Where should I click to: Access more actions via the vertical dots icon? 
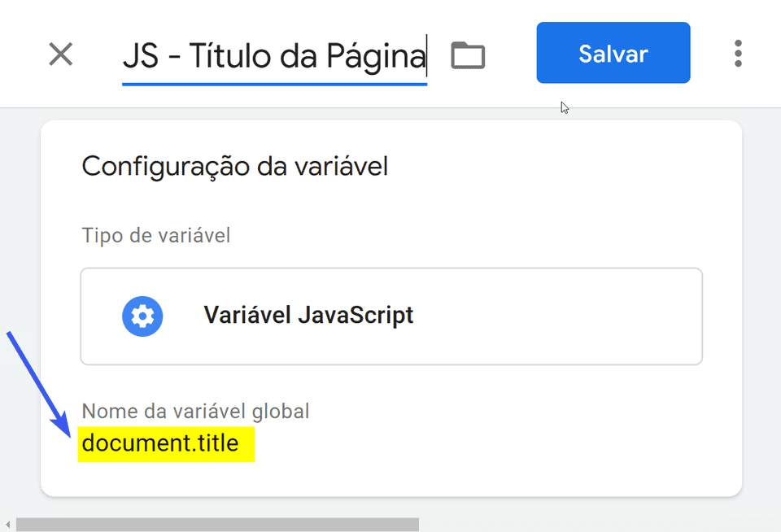click(738, 54)
